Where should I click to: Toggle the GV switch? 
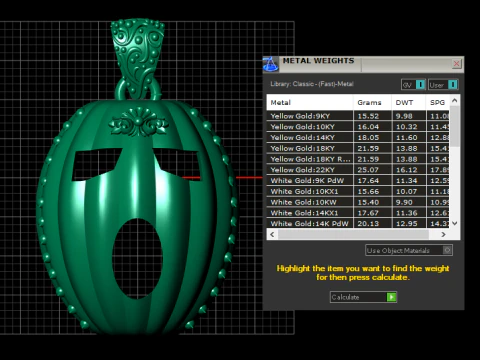tap(413, 85)
